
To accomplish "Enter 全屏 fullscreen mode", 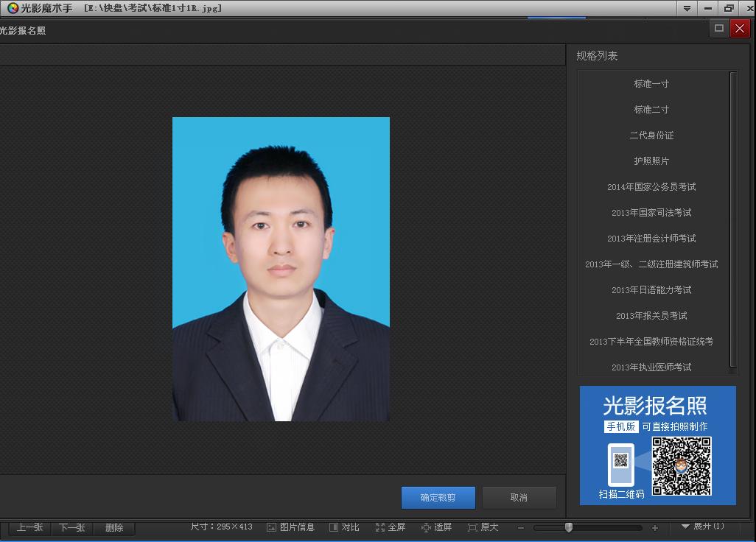I will [389, 527].
